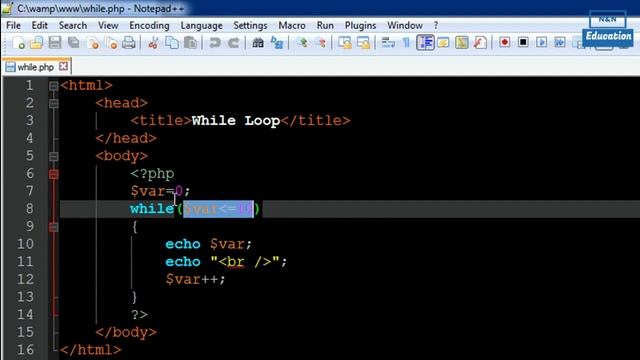Open the Plugins menu

(360, 25)
